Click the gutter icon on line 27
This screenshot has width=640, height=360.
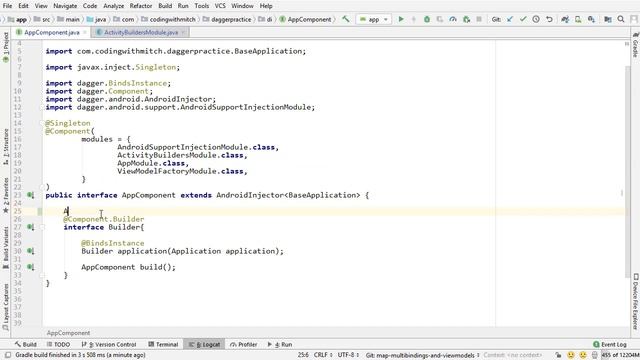coord(30,227)
